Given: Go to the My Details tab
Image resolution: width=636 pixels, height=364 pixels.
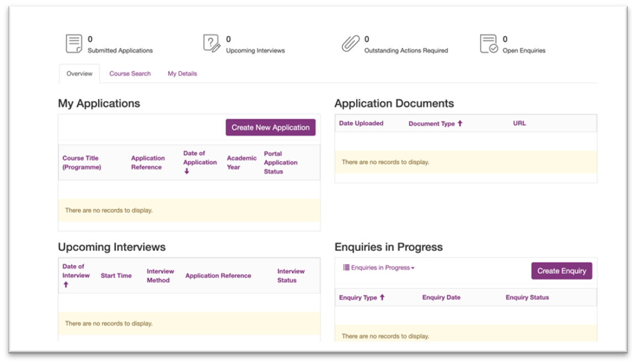Looking at the screenshot, I should click(x=182, y=73).
